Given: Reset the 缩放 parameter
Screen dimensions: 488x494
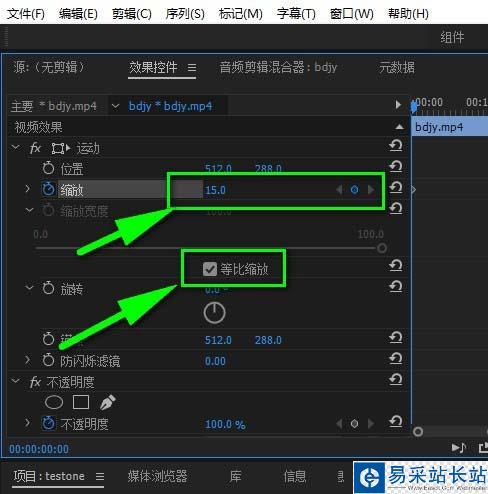Looking at the screenshot, I should pos(396,187).
